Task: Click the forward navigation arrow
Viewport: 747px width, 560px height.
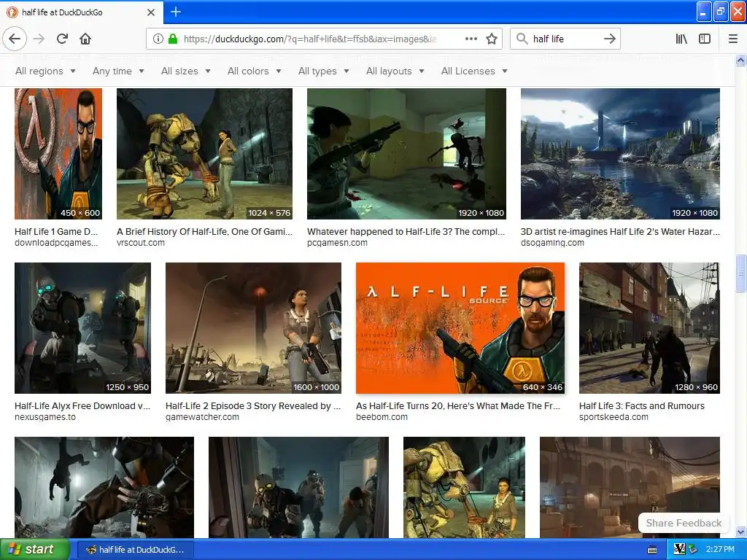Action: pyautogui.click(x=39, y=39)
